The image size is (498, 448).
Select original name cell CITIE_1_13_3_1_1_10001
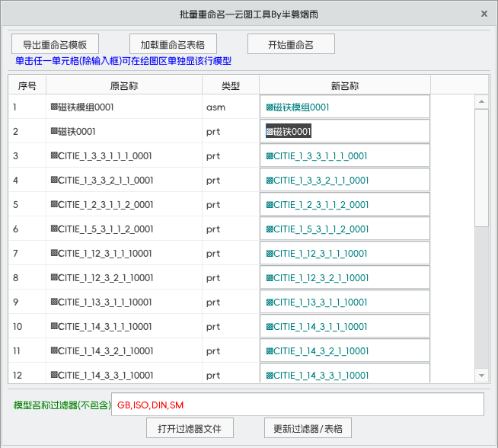pos(124,302)
